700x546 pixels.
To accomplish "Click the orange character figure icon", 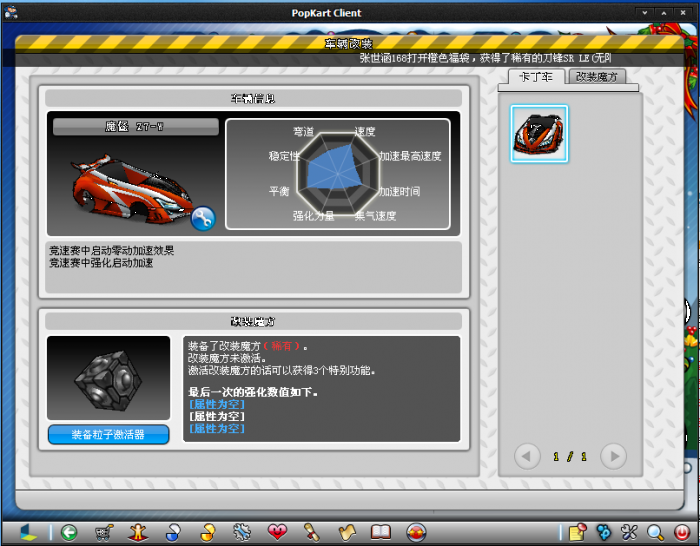I will [138, 532].
